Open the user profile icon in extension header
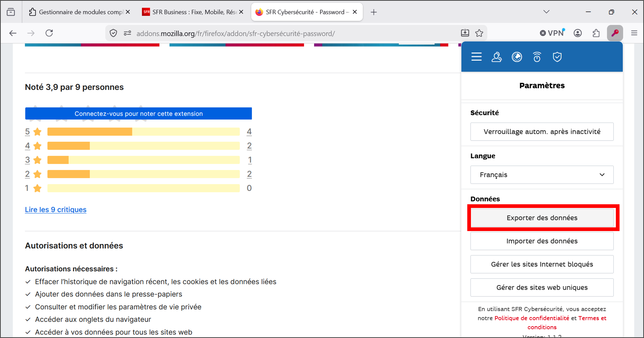Image resolution: width=644 pixels, height=338 pixels. 496,57
